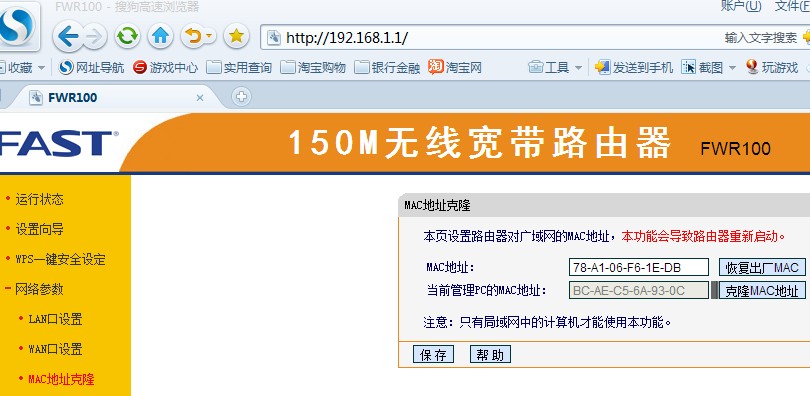The width and height of the screenshot is (810, 396).
Task: Close the FWR100 tab
Action: (x=200, y=98)
